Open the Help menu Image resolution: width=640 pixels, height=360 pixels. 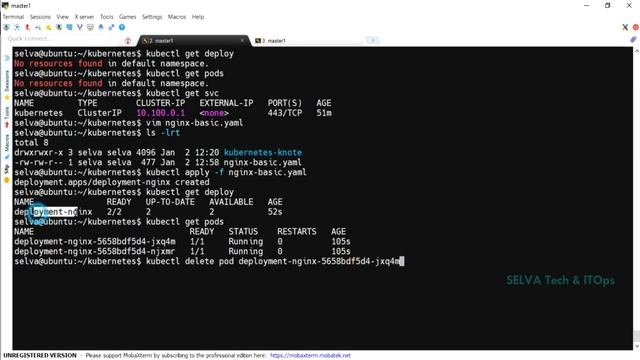[x=198, y=17]
